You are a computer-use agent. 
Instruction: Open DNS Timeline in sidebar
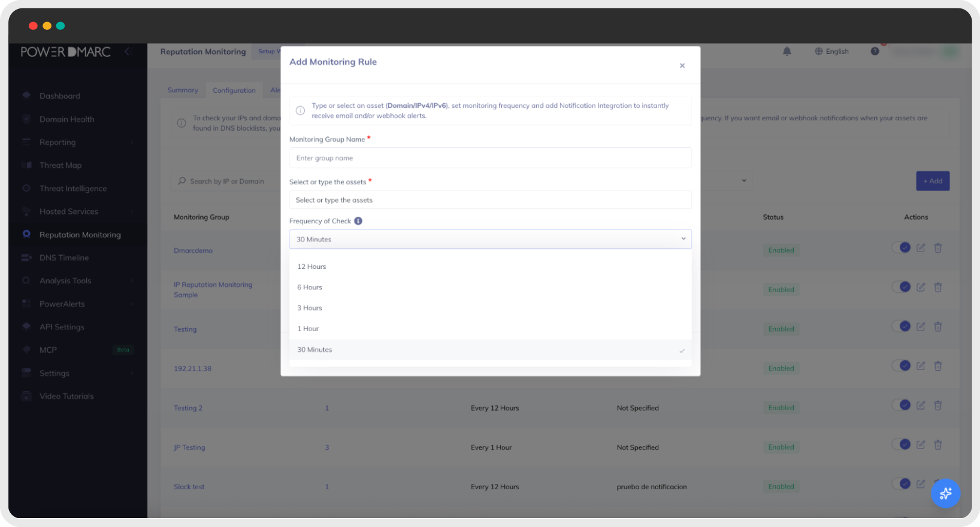point(64,258)
